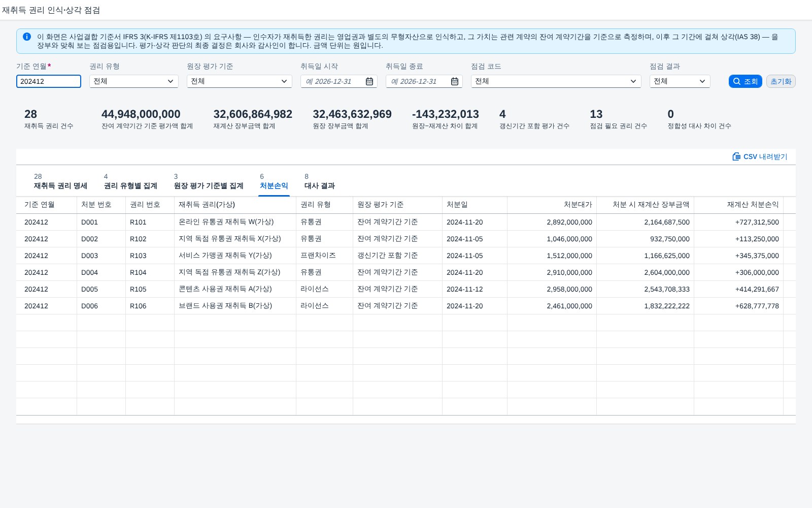
Task: Open calendar picker for 취득일 종료
Action: coord(455,81)
